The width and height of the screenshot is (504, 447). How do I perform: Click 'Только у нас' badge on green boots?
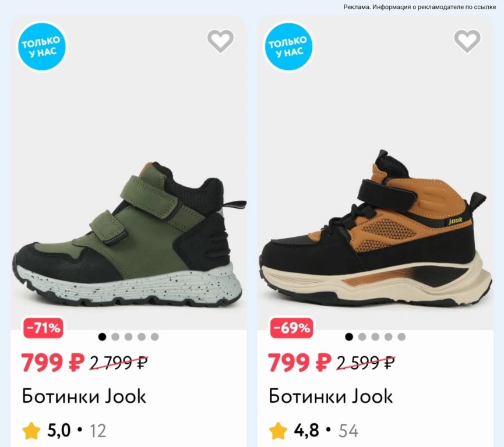coord(42,47)
